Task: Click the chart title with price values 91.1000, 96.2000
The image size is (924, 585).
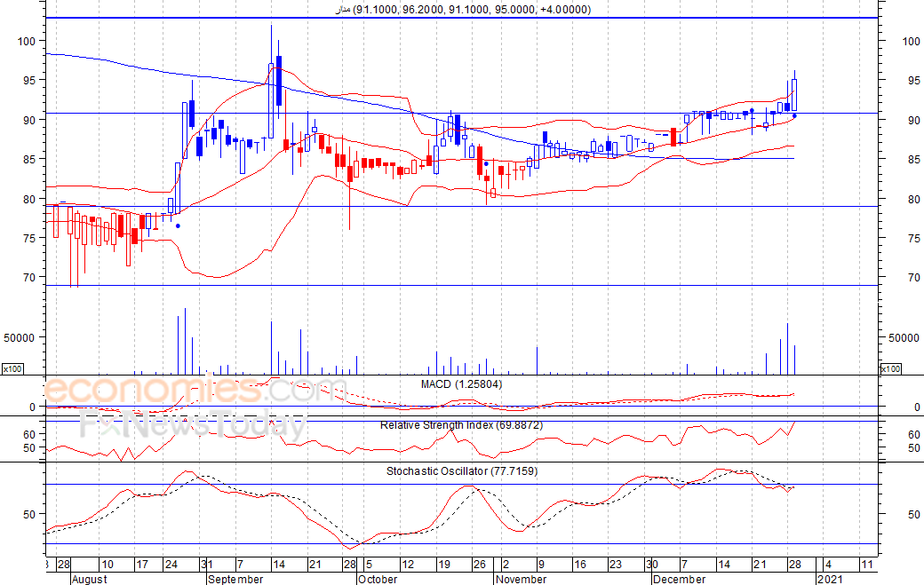Action: [x=463, y=10]
